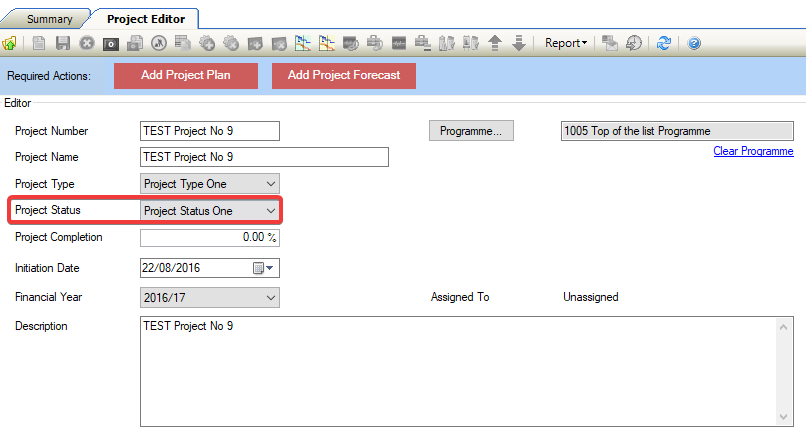Click the down arrow toolbar icon
Viewport: 806px width, 435px height.
click(519, 43)
